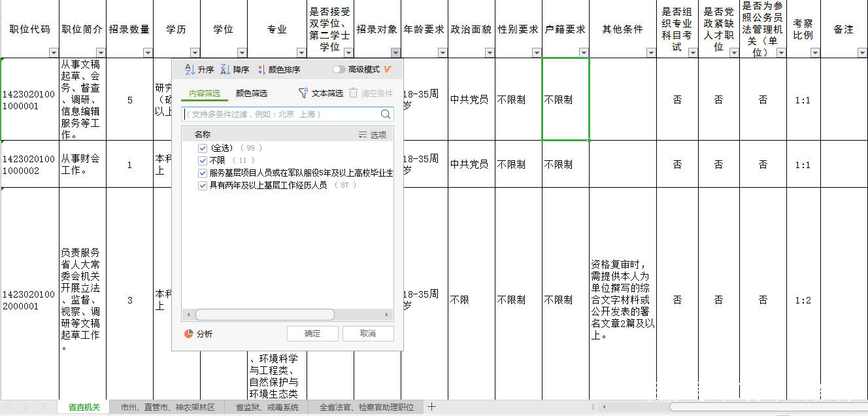Open the 考察比例 column filter dropdown

814,52
